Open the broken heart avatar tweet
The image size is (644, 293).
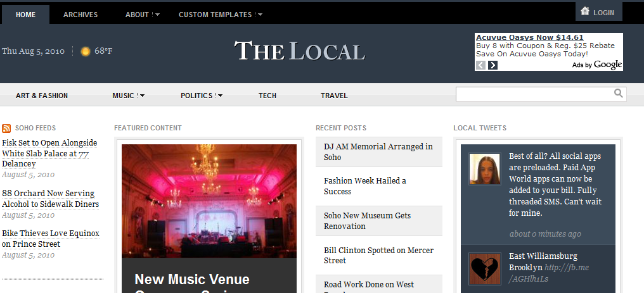coord(485,269)
